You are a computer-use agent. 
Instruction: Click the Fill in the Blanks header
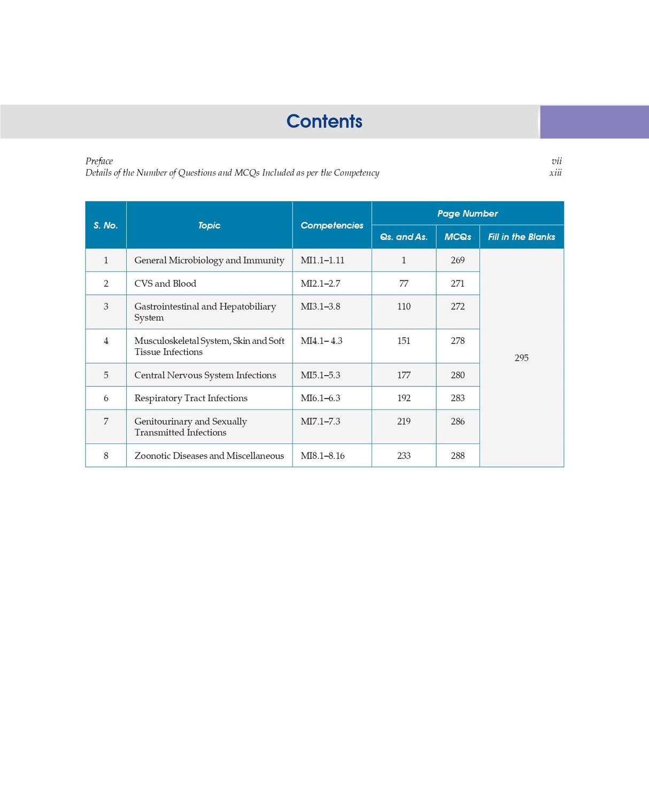click(x=522, y=236)
